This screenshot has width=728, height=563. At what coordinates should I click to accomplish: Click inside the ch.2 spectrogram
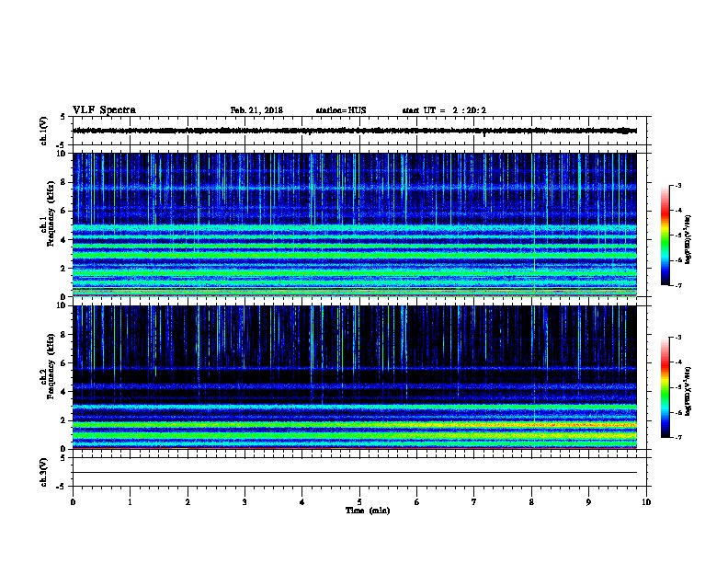355,377
